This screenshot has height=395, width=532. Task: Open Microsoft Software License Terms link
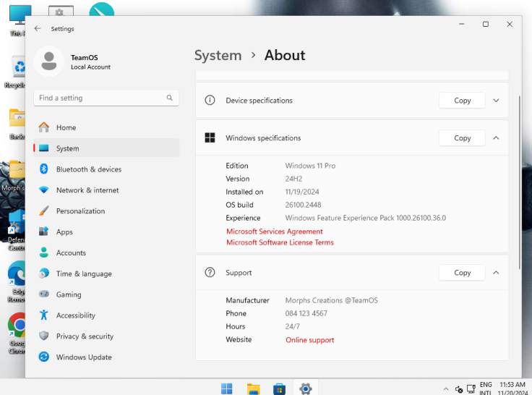pos(280,242)
